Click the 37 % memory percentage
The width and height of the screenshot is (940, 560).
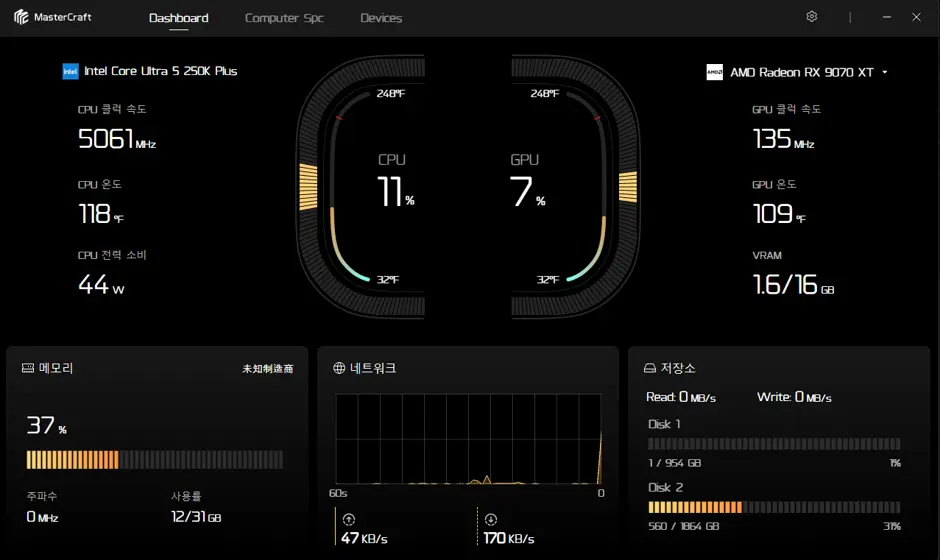click(x=46, y=426)
